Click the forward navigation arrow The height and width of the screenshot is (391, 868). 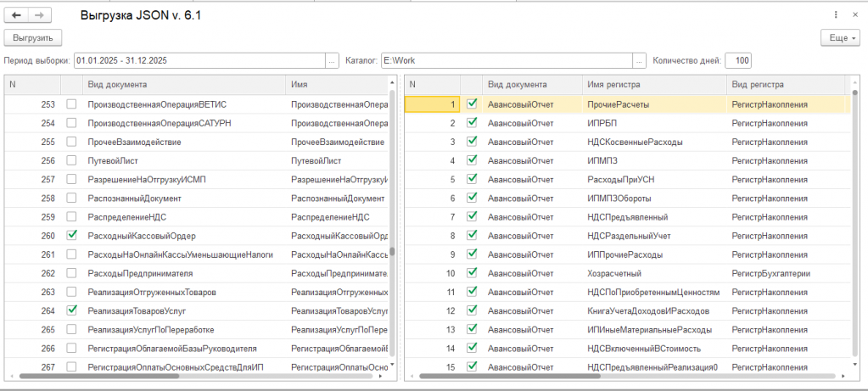coord(39,15)
